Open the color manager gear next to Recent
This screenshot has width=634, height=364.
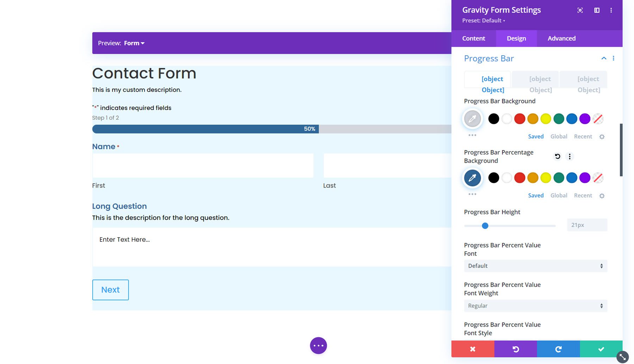(602, 137)
